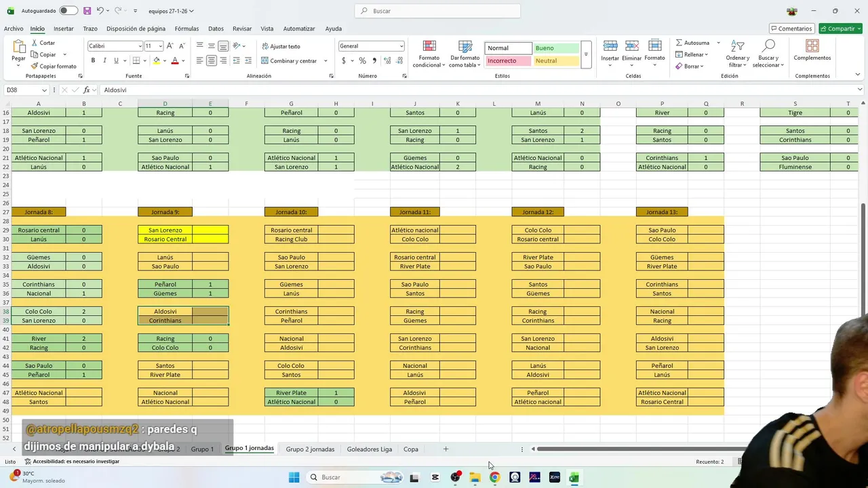Apply underline formatting (S)
Viewport: 868px width, 488px height.
tap(116, 60)
